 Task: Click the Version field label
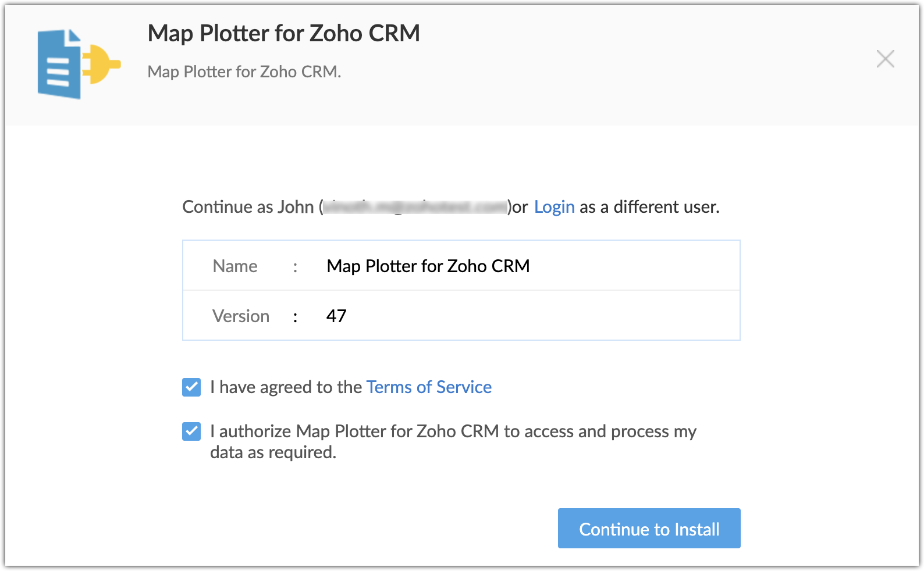pyautogui.click(x=241, y=316)
